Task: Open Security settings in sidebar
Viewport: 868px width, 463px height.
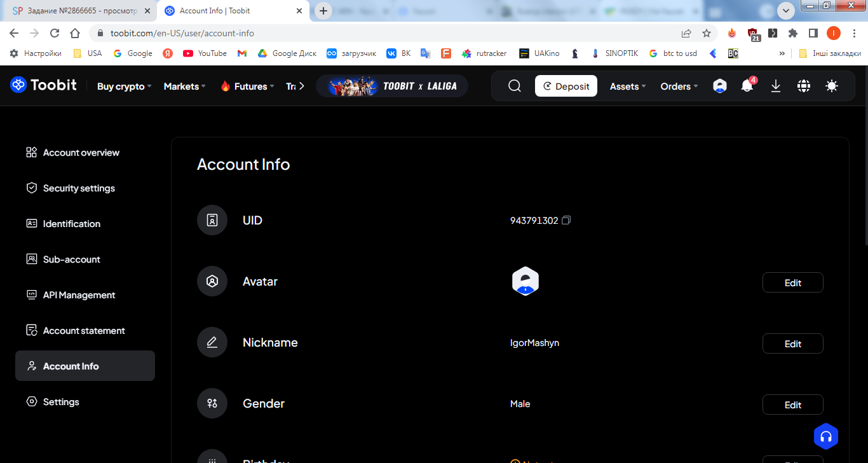Action: (85, 188)
